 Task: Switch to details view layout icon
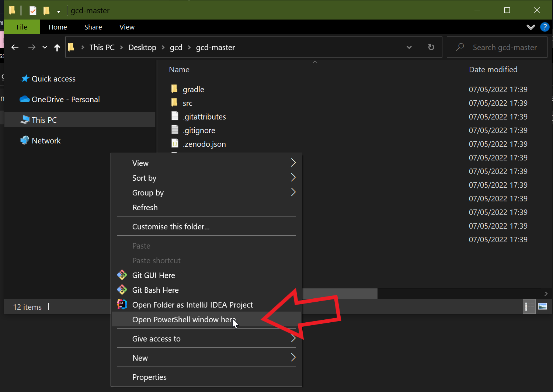(529, 306)
